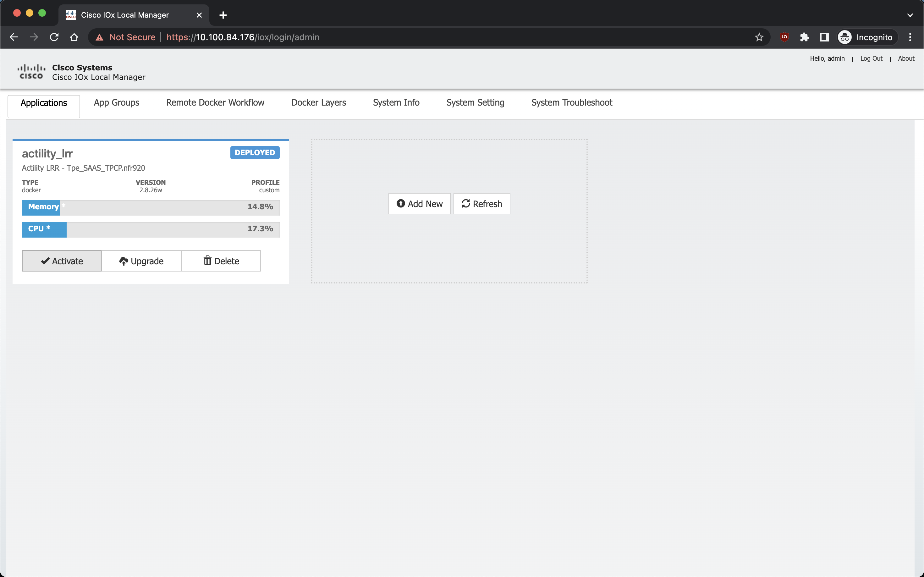Click the Memory usage bar
This screenshot has height=577, width=924.
pyautogui.click(x=150, y=207)
